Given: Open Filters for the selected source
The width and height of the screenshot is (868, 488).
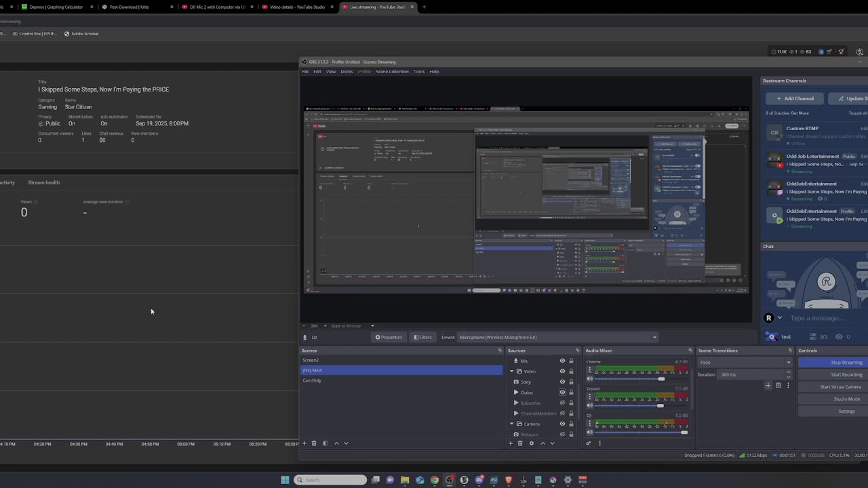Looking at the screenshot, I should tap(422, 337).
